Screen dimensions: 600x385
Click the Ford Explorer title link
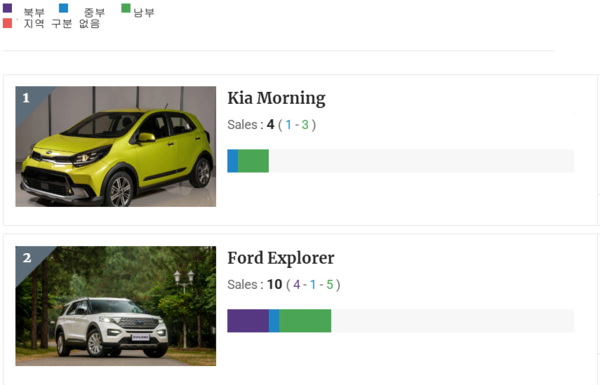tap(281, 258)
